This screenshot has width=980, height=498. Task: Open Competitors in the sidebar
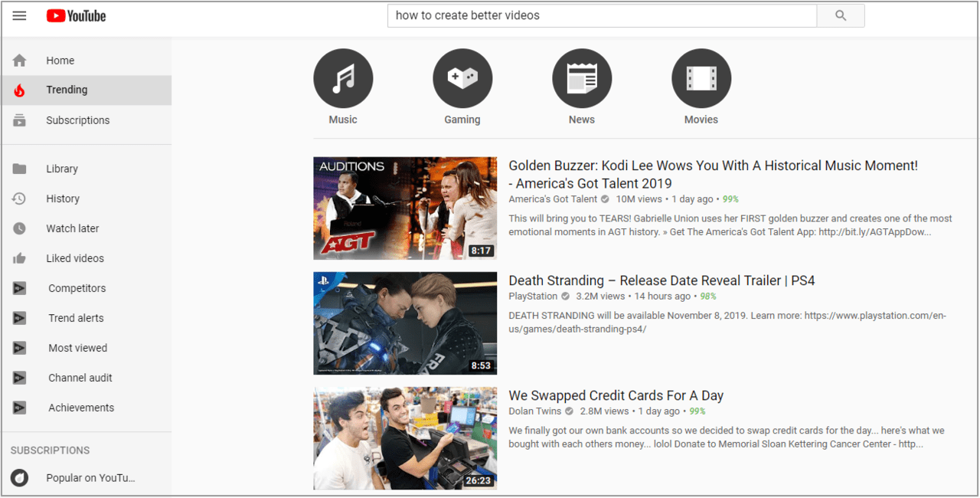point(87,288)
